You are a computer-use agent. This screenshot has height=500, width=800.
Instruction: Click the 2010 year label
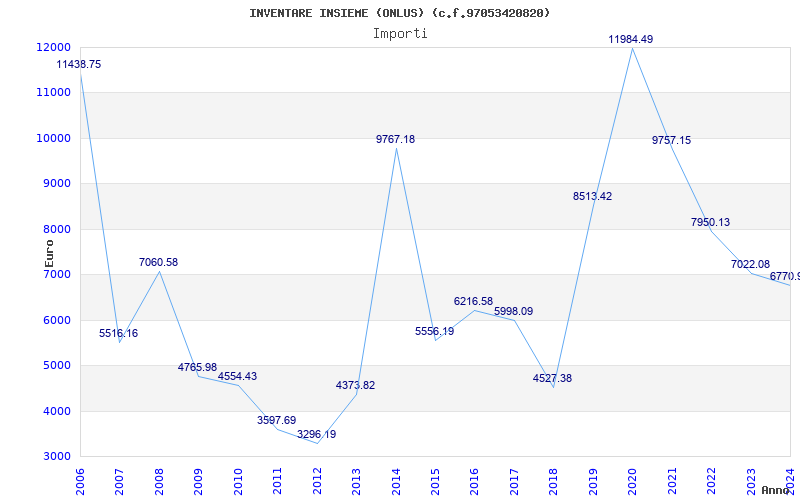click(238, 481)
